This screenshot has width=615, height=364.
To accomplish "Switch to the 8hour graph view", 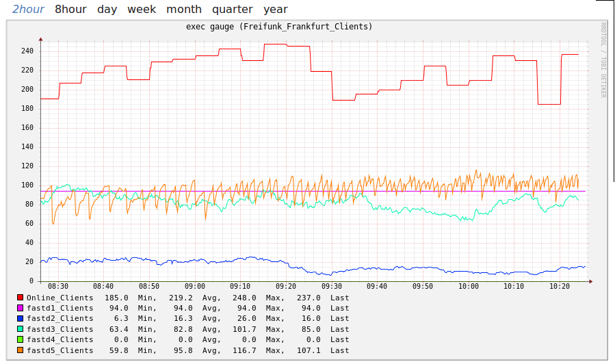I will [71, 10].
